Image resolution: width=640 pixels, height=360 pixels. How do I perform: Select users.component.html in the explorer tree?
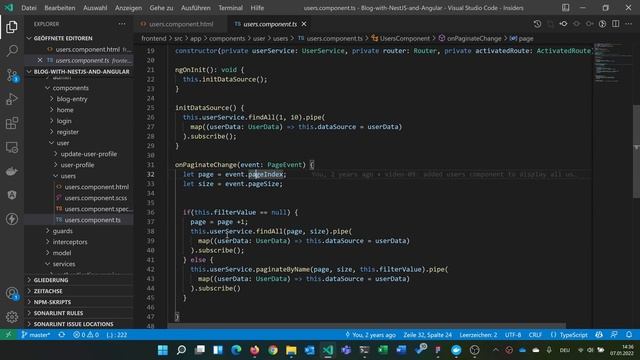[x=96, y=187]
